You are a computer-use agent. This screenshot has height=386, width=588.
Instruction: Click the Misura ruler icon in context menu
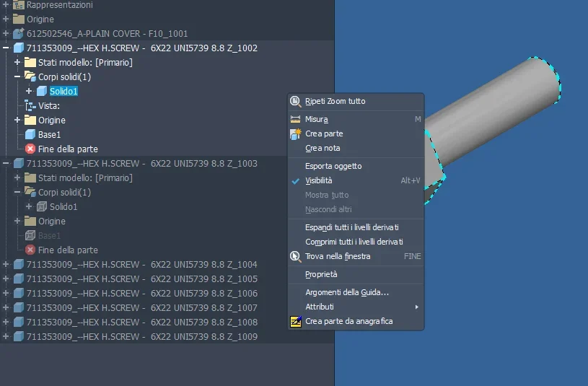(x=295, y=119)
